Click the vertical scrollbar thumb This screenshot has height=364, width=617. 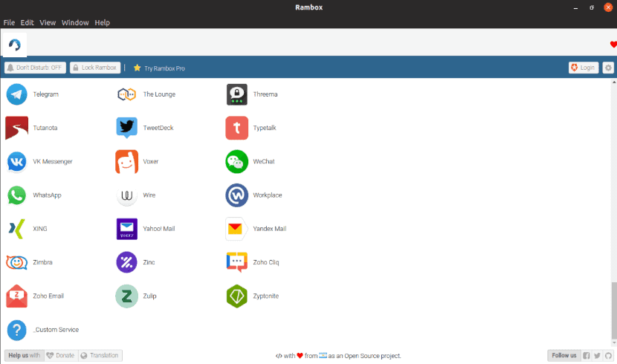pos(614,311)
